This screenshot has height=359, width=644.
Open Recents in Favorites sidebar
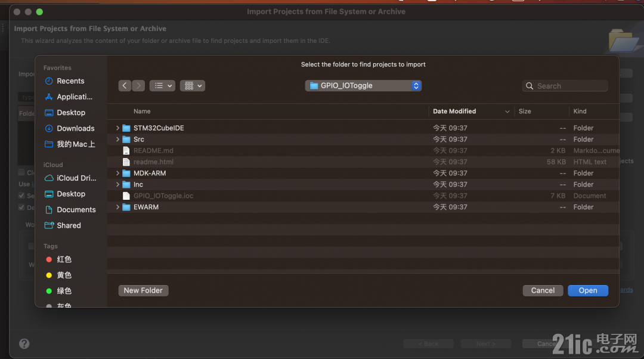click(x=70, y=81)
